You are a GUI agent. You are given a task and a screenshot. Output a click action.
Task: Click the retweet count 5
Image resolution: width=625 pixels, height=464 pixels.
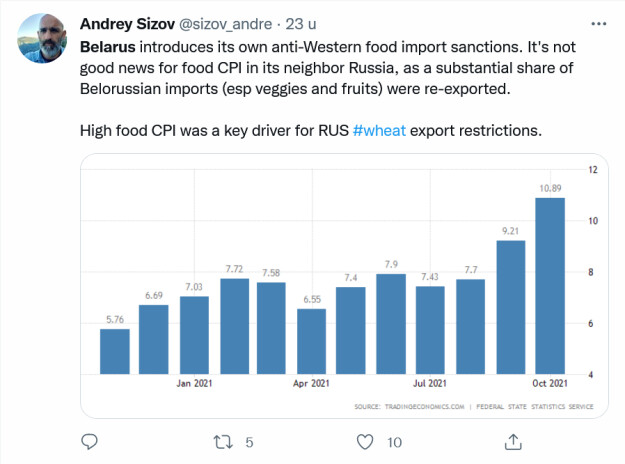coord(249,441)
